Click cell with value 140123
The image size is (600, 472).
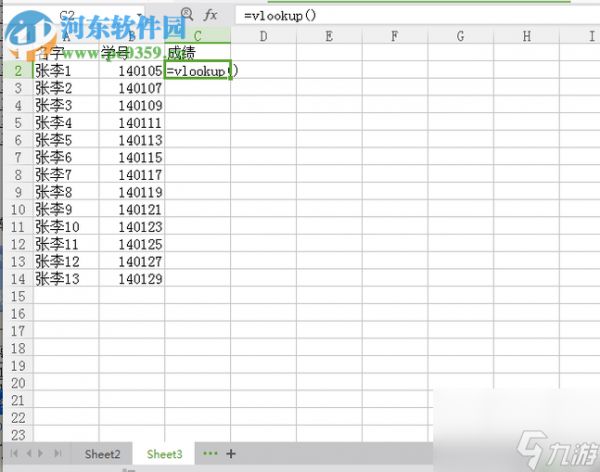(132, 227)
